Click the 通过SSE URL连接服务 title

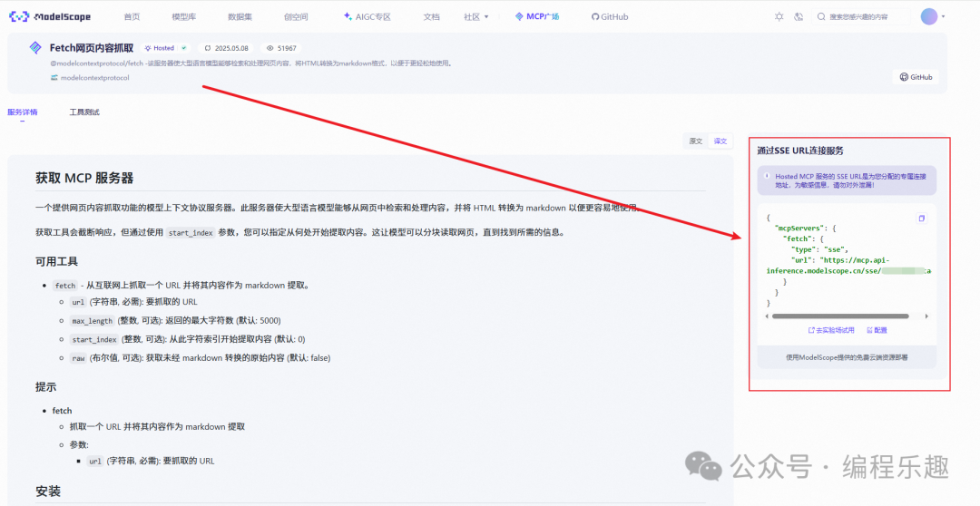pyautogui.click(x=800, y=151)
